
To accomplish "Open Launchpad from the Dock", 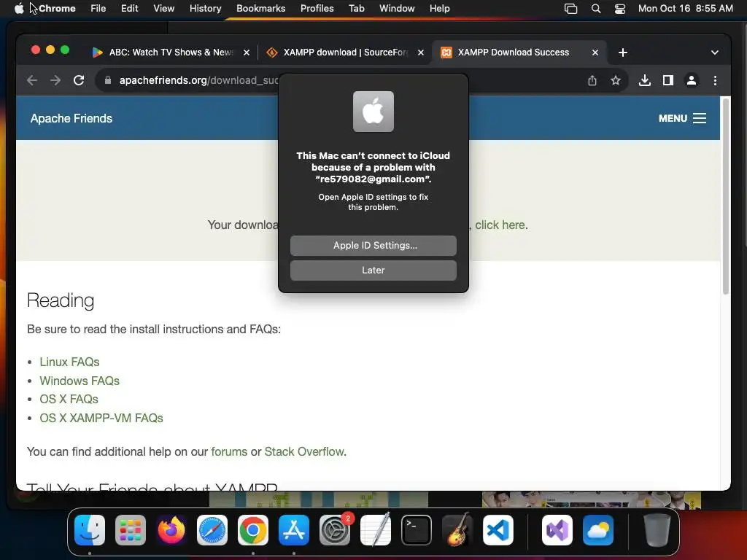I will 131,530.
